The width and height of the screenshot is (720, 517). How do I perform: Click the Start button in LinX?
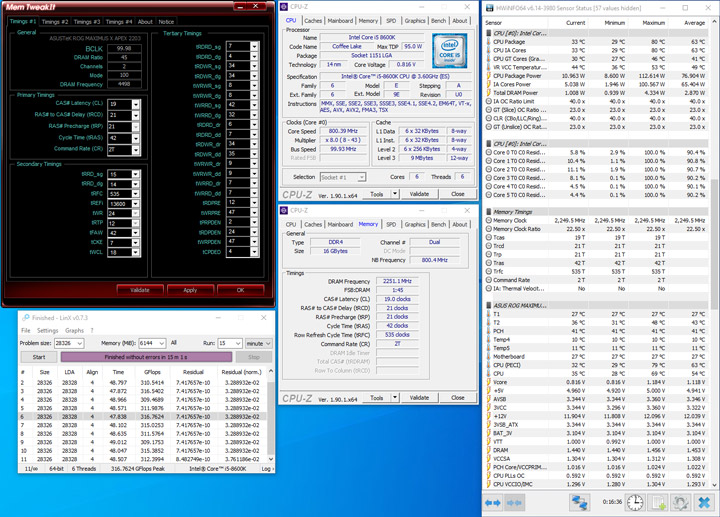[39, 357]
